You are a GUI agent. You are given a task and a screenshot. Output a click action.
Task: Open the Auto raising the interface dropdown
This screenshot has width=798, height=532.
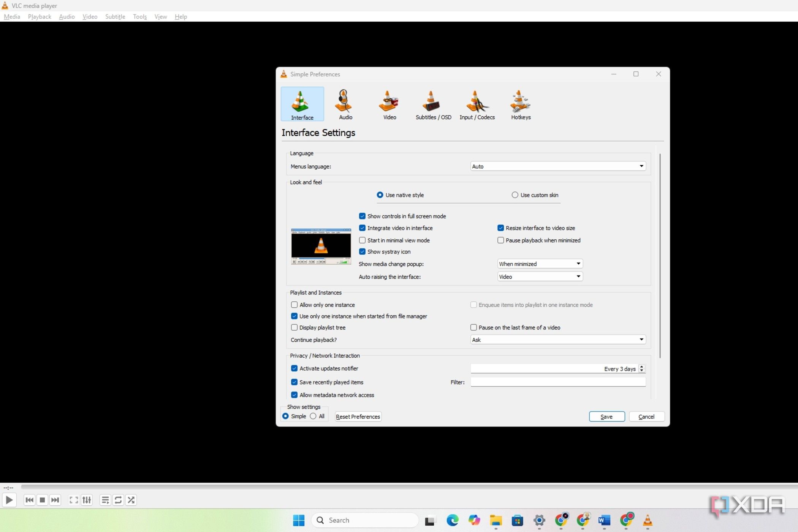540,277
